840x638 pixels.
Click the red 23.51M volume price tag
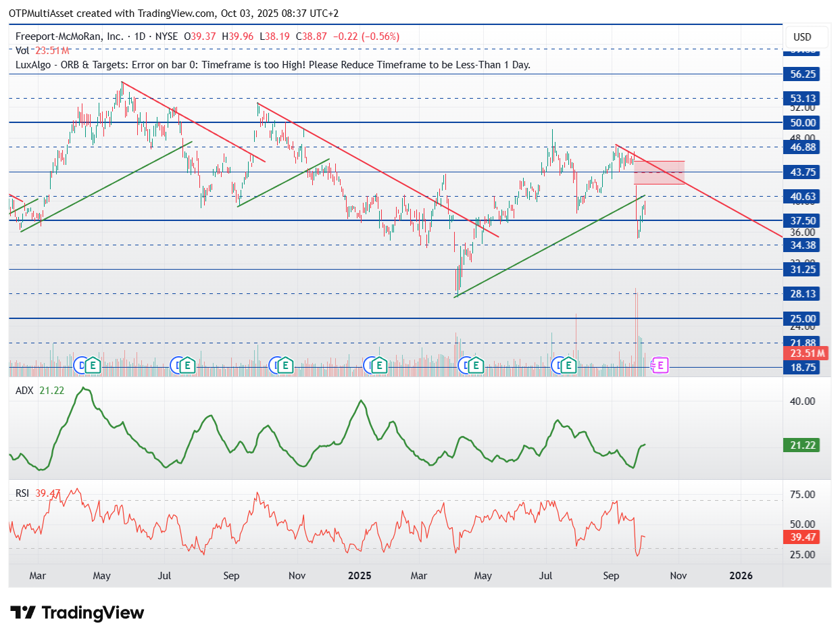pyautogui.click(x=807, y=353)
